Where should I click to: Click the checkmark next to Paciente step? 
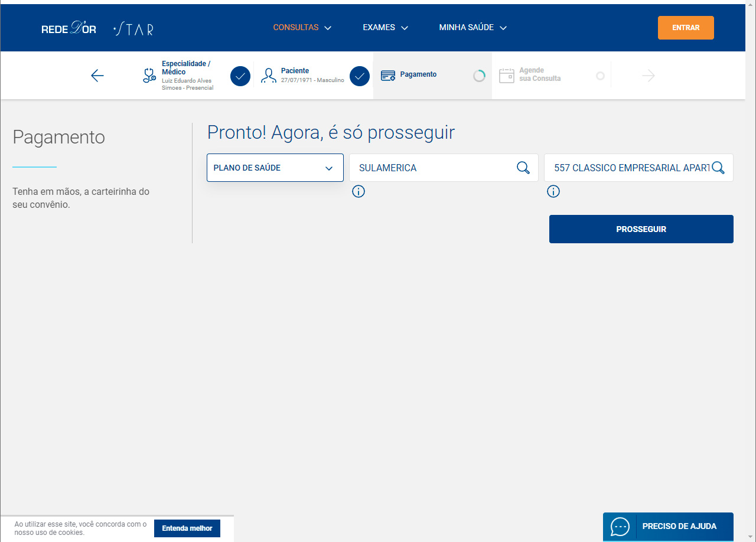(360, 76)
